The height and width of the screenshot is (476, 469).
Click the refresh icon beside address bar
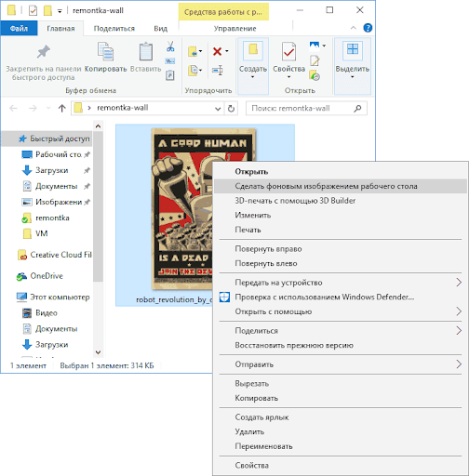231,109
